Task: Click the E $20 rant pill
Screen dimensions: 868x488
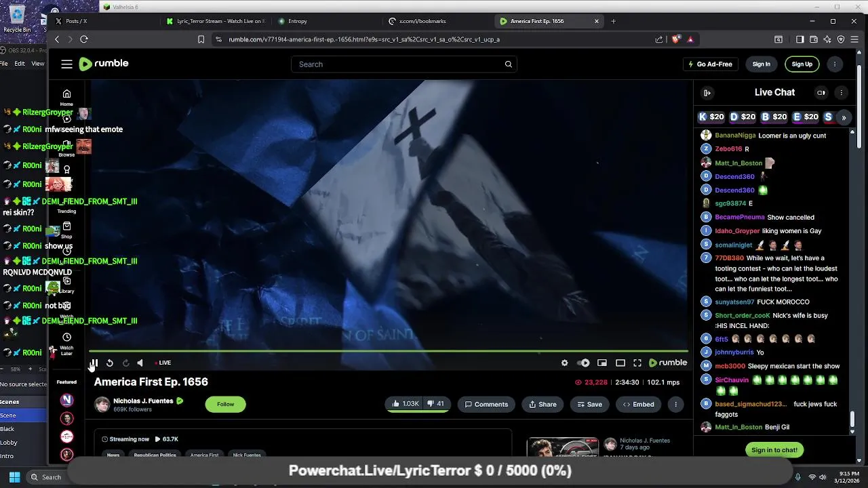Action: (x=805, y=117)
